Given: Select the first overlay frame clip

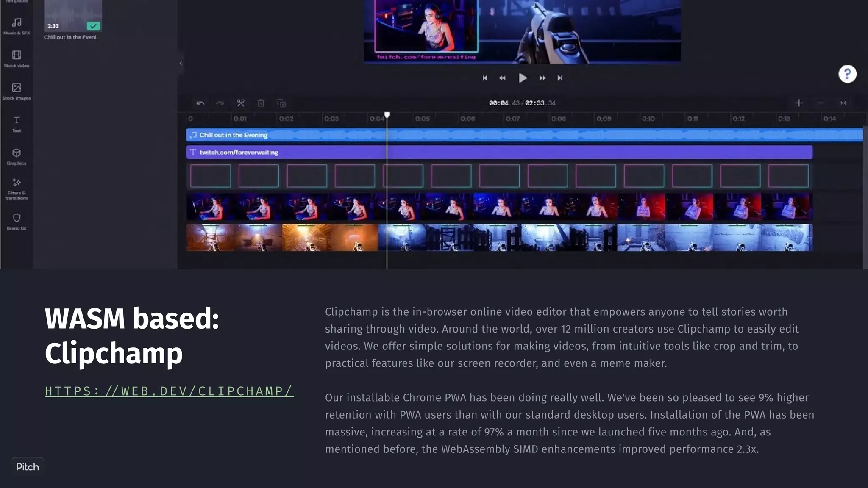Looking at the screenshot, I should tap(210, 176).
